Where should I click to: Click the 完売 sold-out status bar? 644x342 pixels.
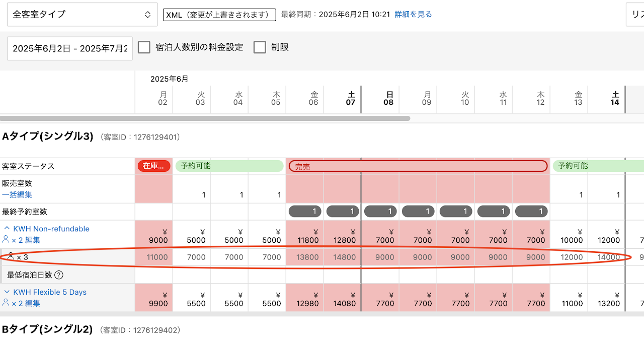click(x=418, y=166)
